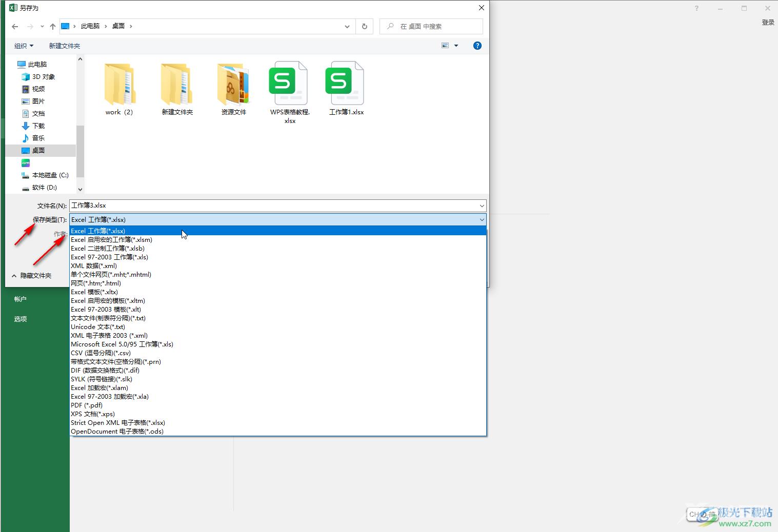
Task: Choose PDF (*.pdf) file type
Action: click(87, 405)
